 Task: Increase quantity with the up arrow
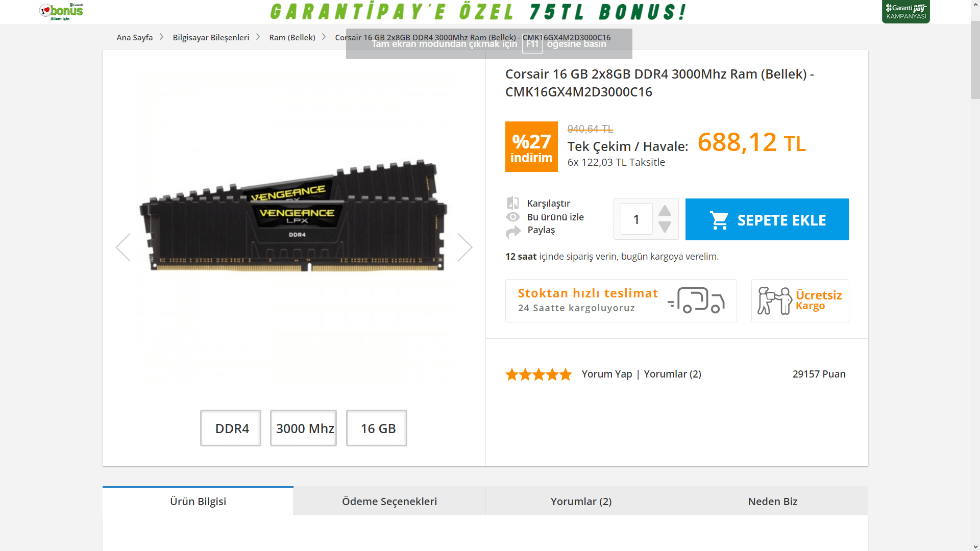[665, 211]
